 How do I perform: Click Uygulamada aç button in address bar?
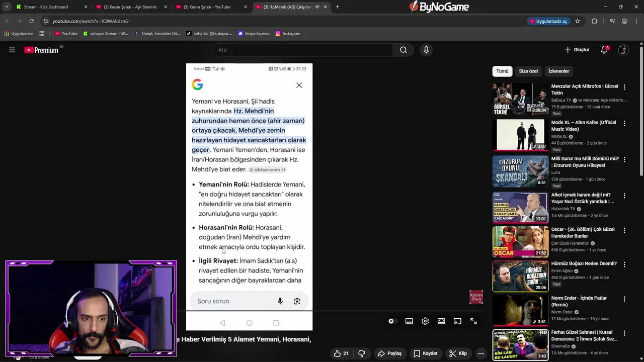548,21
